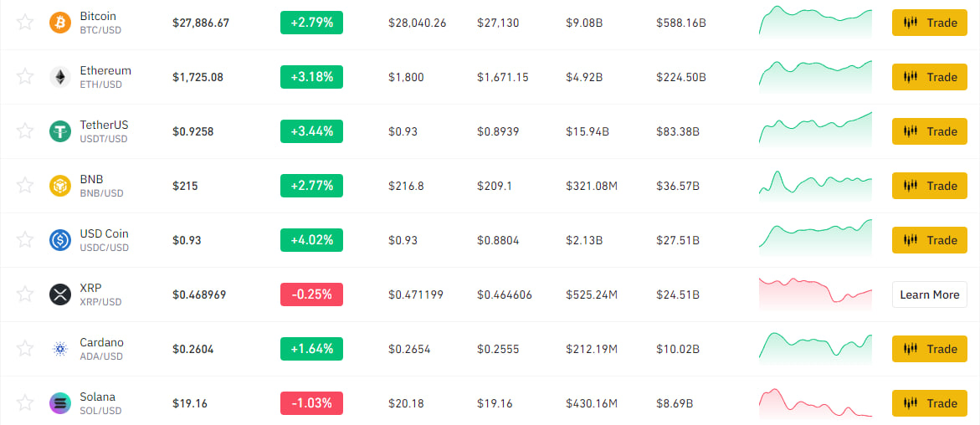The width and height of the screenshot is (980, 425).
Task: Click the Cardano logo icon
Action: [x=60, y=349]
